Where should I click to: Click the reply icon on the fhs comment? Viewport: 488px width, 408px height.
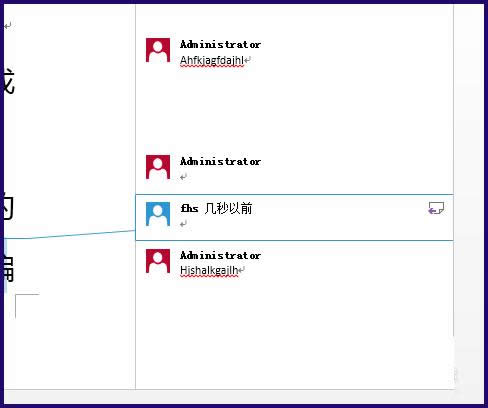click(436, 208)
